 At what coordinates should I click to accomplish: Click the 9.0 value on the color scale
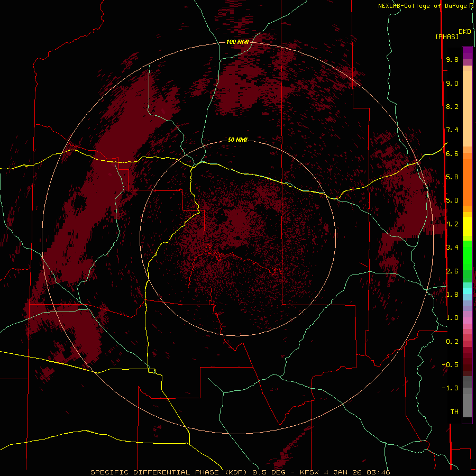(452, 83)
